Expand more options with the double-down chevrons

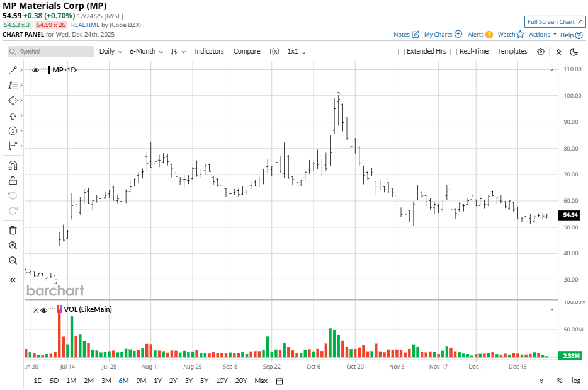(541, 381)
